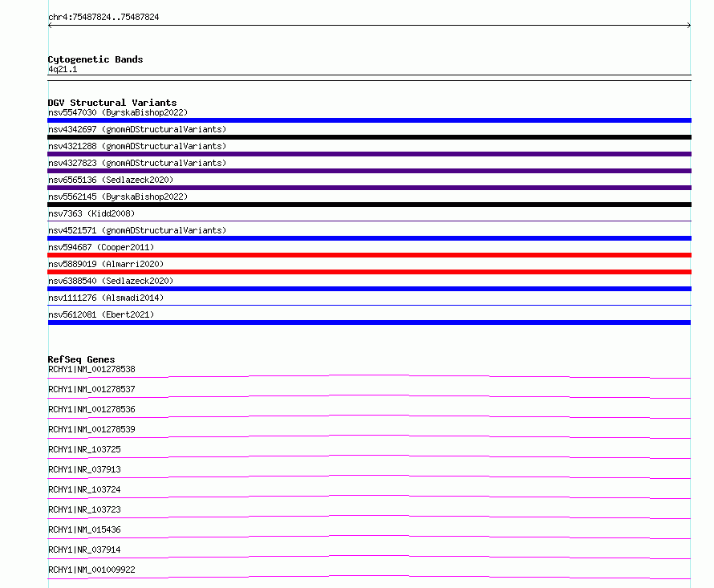Viewport: 714px width, 588px height.
Task: Click the red bar under nsv5889019
Action: point(369,272)
